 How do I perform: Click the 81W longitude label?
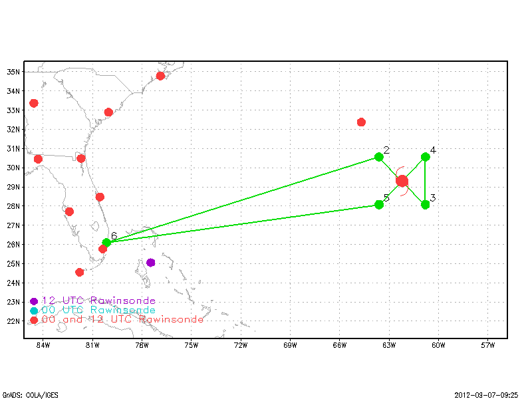click(92, 345)
